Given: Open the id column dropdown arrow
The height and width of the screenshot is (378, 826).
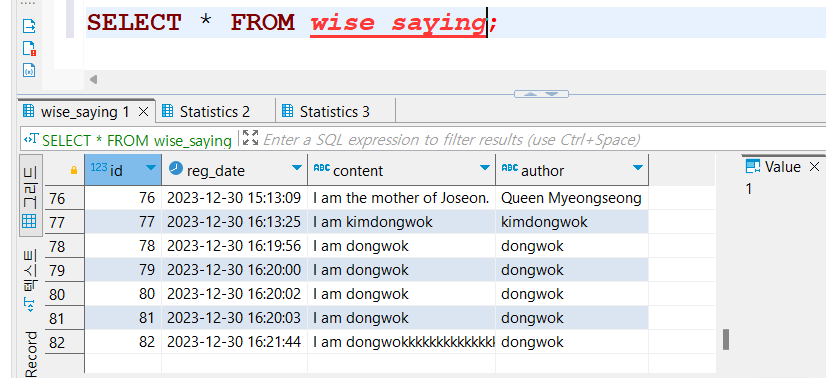Looking at the screenshot, I should pos(151,168).
